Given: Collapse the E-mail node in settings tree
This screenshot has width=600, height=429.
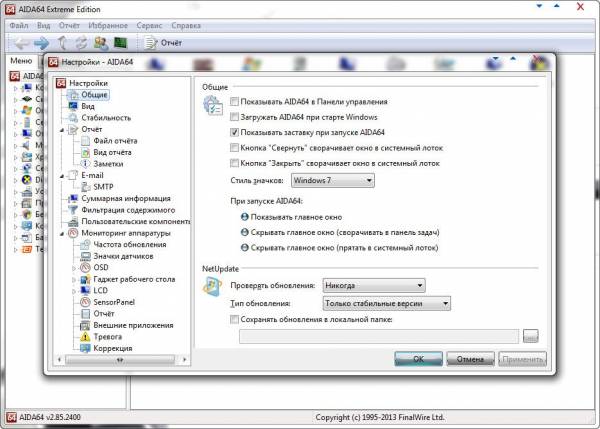Looking at the screenshot, I should click(x=62, y=176).
